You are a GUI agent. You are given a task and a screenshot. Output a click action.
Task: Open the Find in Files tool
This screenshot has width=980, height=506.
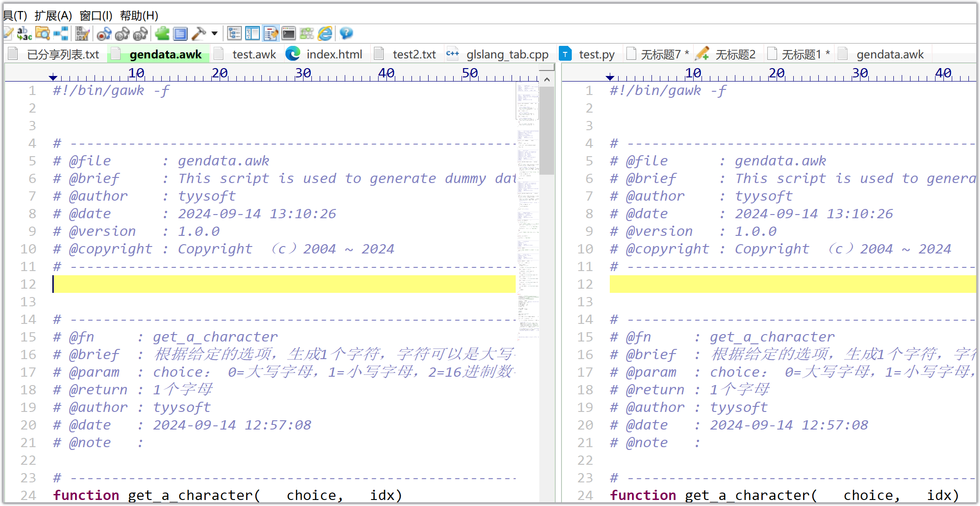(x=42, y=33)
